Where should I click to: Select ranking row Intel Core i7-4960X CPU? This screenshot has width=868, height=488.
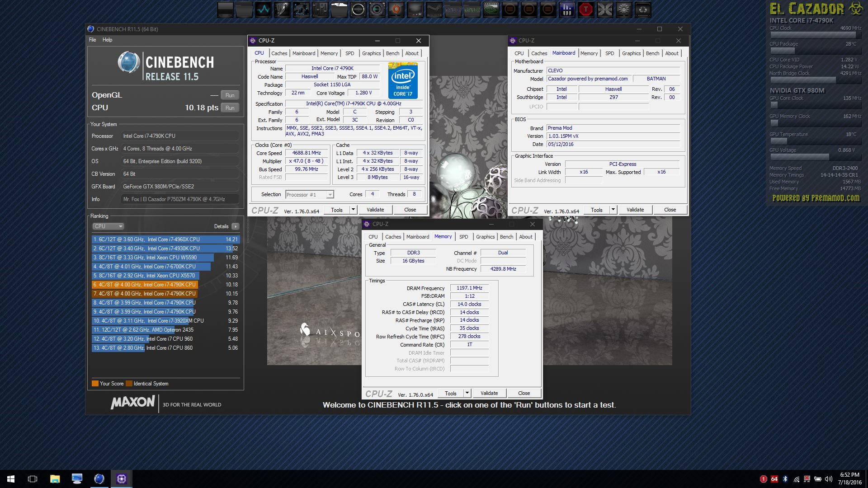(165, 239)
